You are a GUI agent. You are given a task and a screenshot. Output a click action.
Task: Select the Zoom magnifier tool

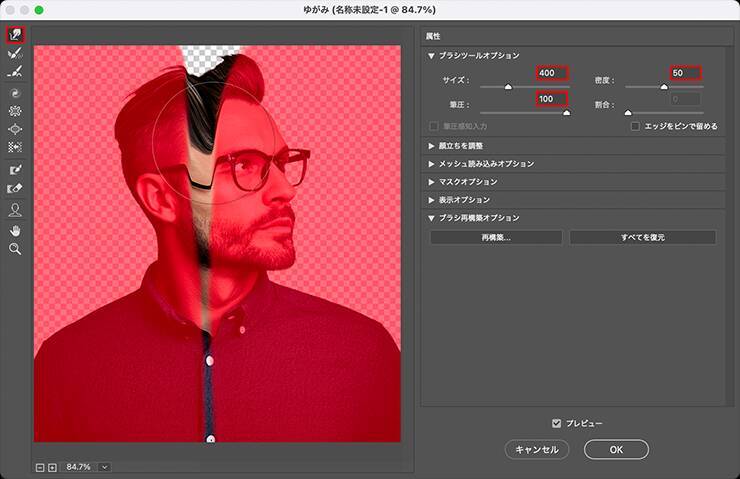point(15,248)
